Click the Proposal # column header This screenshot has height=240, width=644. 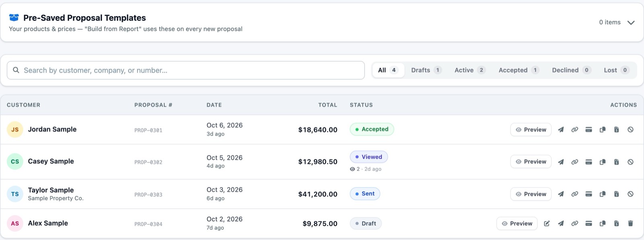153,105
